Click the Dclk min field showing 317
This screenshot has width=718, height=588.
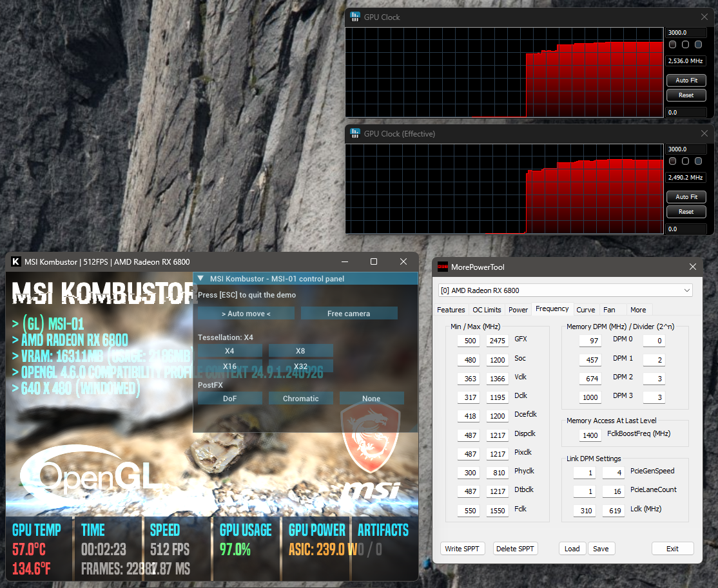(x=469, y=397)
